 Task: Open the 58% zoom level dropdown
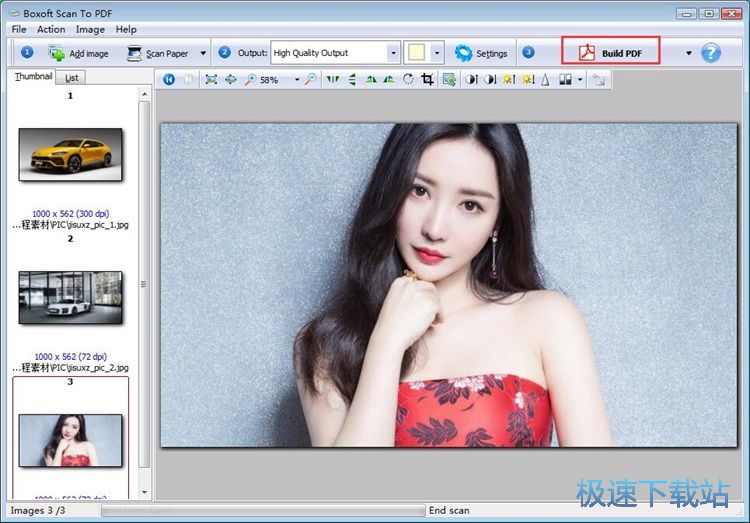pos(297,80)
